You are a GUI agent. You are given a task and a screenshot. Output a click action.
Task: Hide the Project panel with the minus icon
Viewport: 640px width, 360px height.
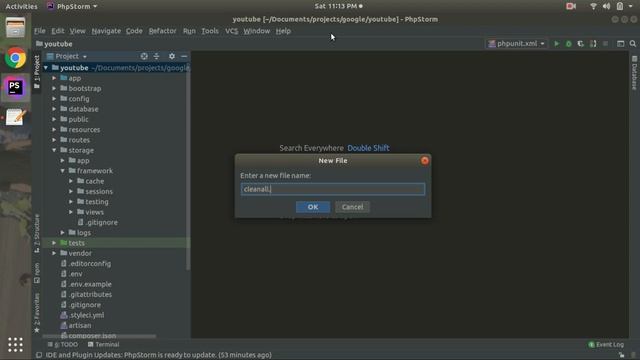pos(184,56)
